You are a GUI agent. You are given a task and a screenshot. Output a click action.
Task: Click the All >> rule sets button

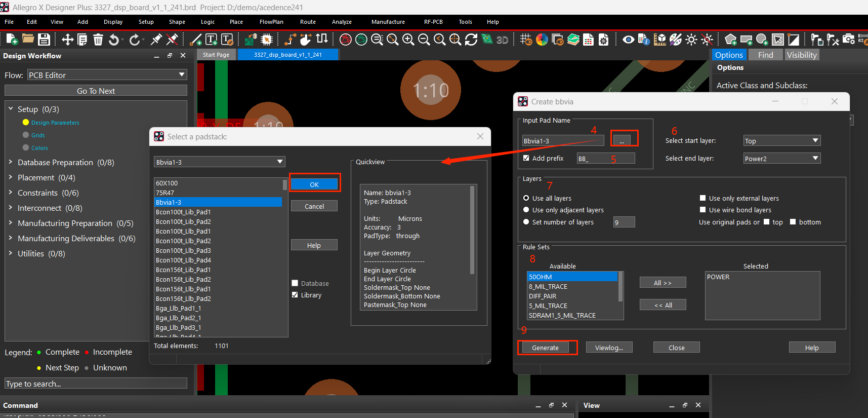coord(663,283)
